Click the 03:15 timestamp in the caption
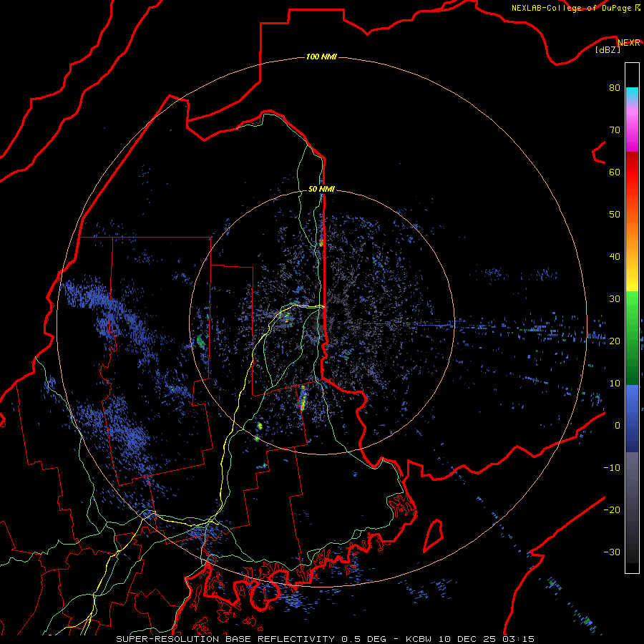This screenshot has height=644, width=644. pos(519,639)
